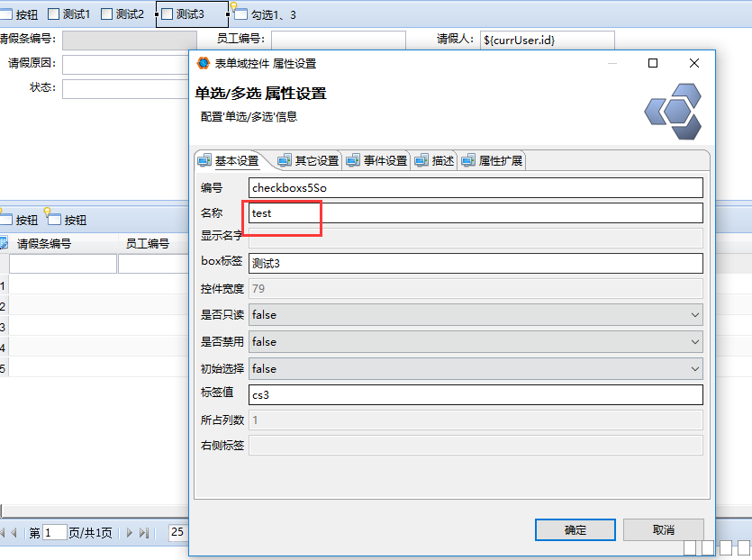752x560 pixels.
Task: Toggle the 测试1 checkbox
Action: pyautogui.click(x=53, y=14)
